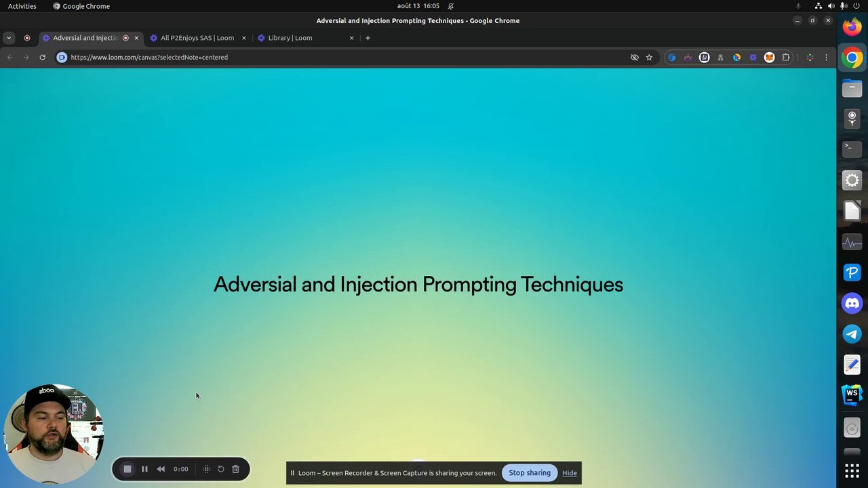Screen dimensions: 868x488
Task: Open the Google Chrome app menu in top bar
Action: pos(81,6)
